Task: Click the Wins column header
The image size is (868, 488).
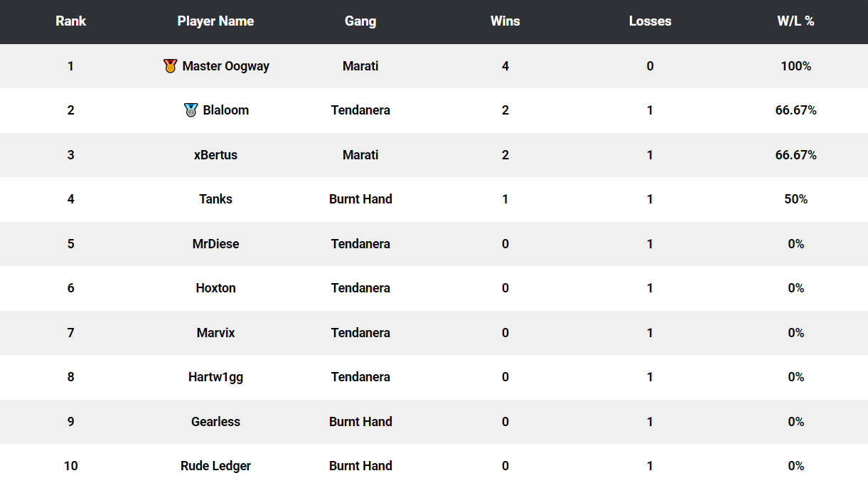Action: coord(505,21)
